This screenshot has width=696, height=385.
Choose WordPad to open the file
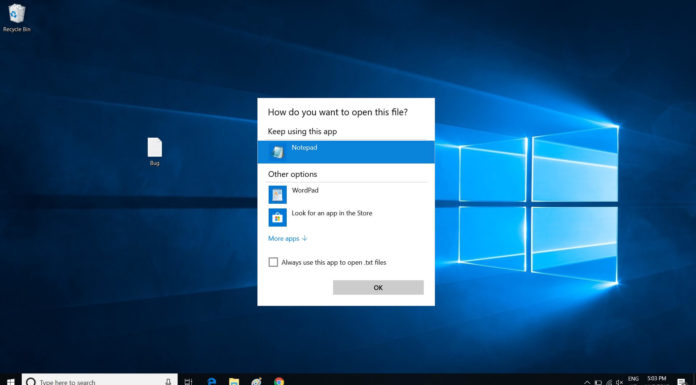(x=346, y=194)
